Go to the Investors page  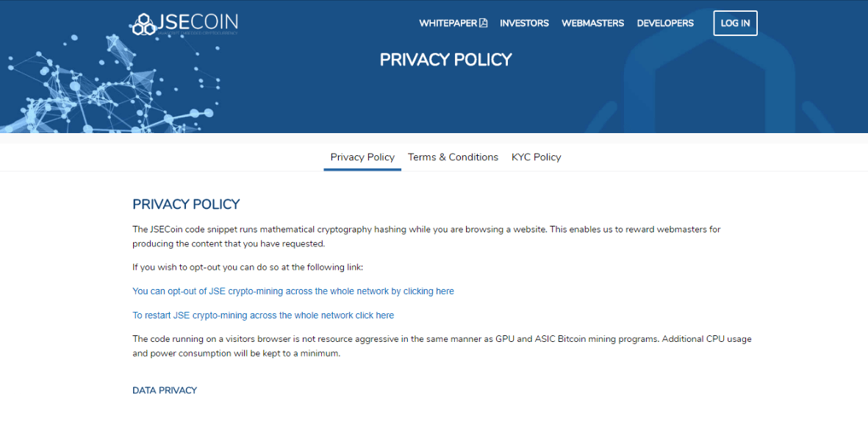tap(524, 24)
